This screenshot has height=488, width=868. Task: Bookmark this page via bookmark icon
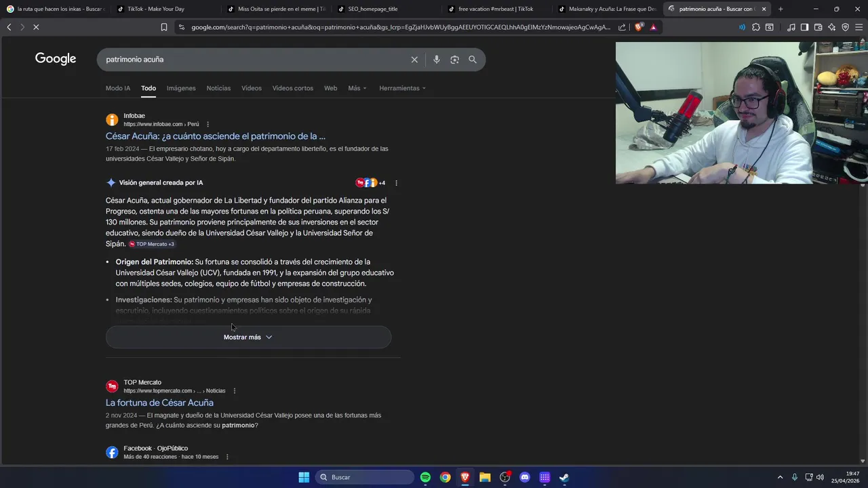click(x=164, y=27)
